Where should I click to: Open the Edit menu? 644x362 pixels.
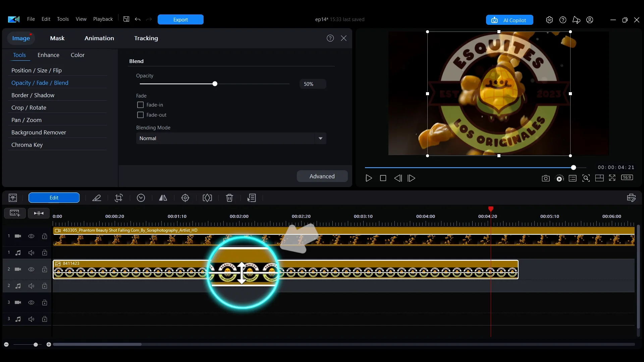[x=46, y=19]
